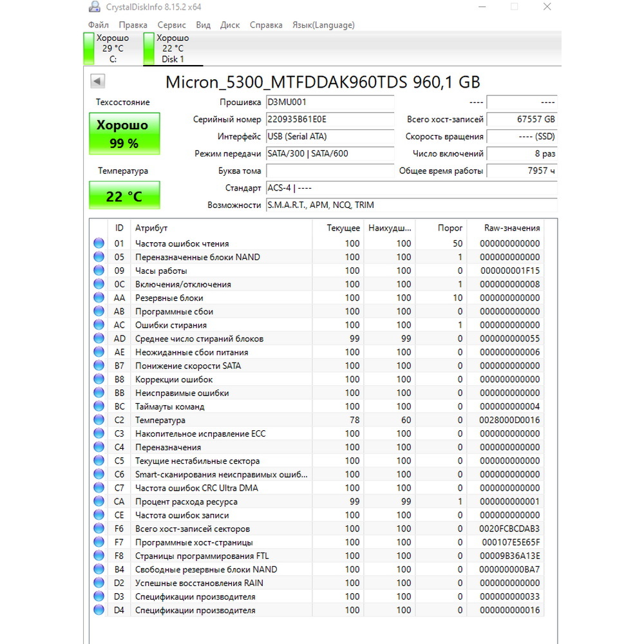The height and width of the screenshot is (644, 644).
Task: Click raw value 000000001F15
Action: (x=510, y=270)
